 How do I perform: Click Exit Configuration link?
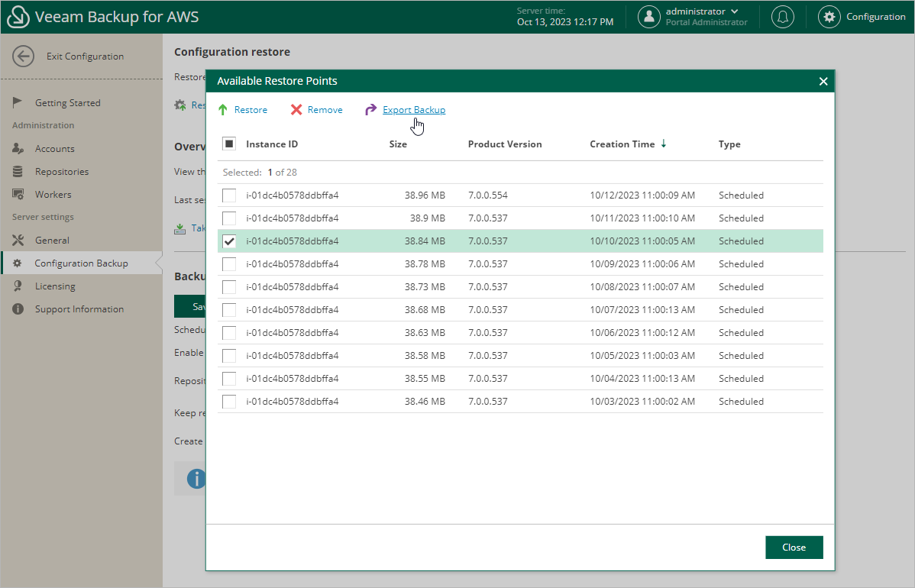[86, 56]
